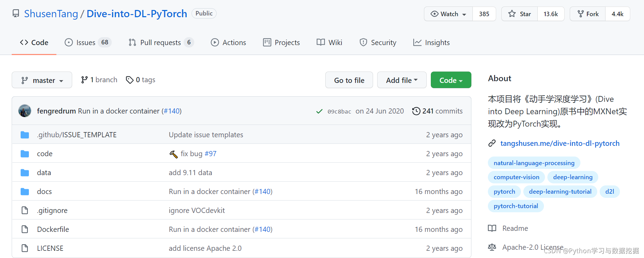
Task: Open the Watch notifications dropdown
Action: click(x=448, y=14)
